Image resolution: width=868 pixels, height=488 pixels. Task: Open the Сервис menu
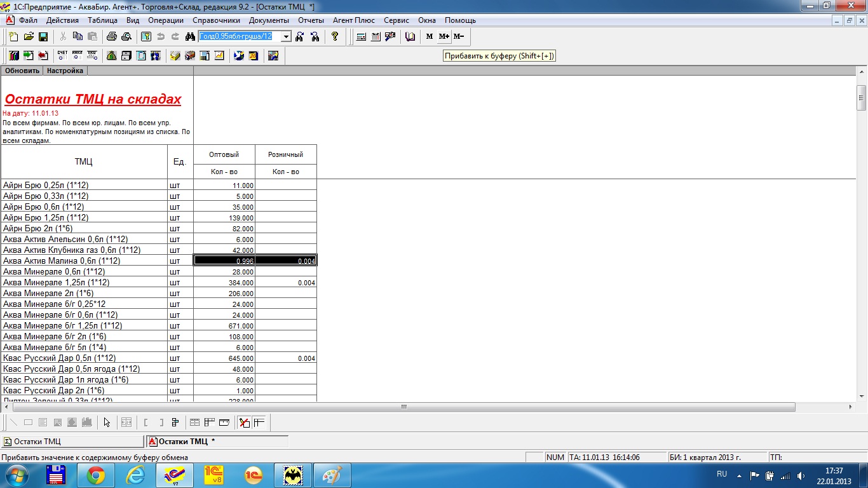[397, 20]
